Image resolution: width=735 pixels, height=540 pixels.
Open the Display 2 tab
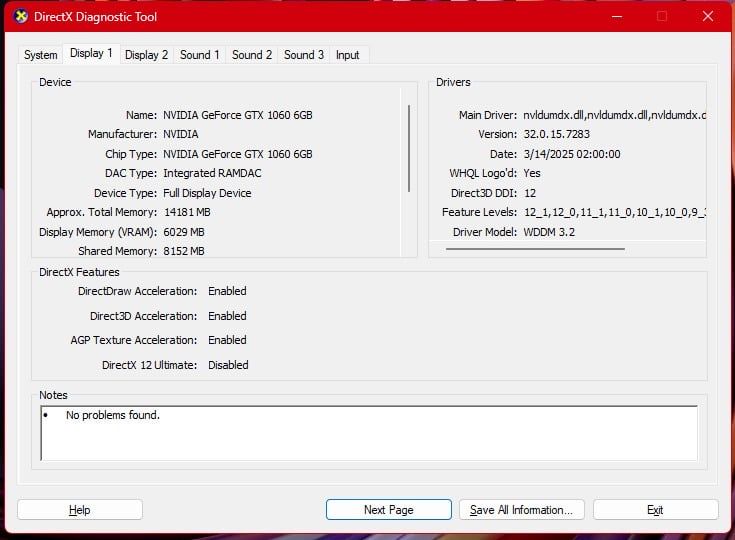coord(146,55)
